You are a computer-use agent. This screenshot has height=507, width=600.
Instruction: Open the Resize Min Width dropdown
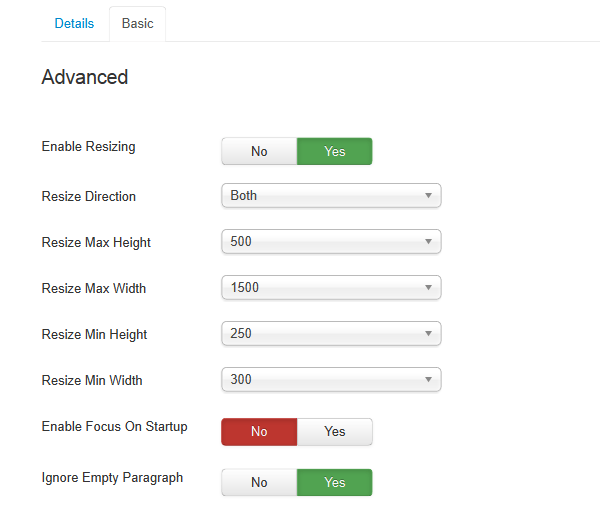(x=320, y=380)
